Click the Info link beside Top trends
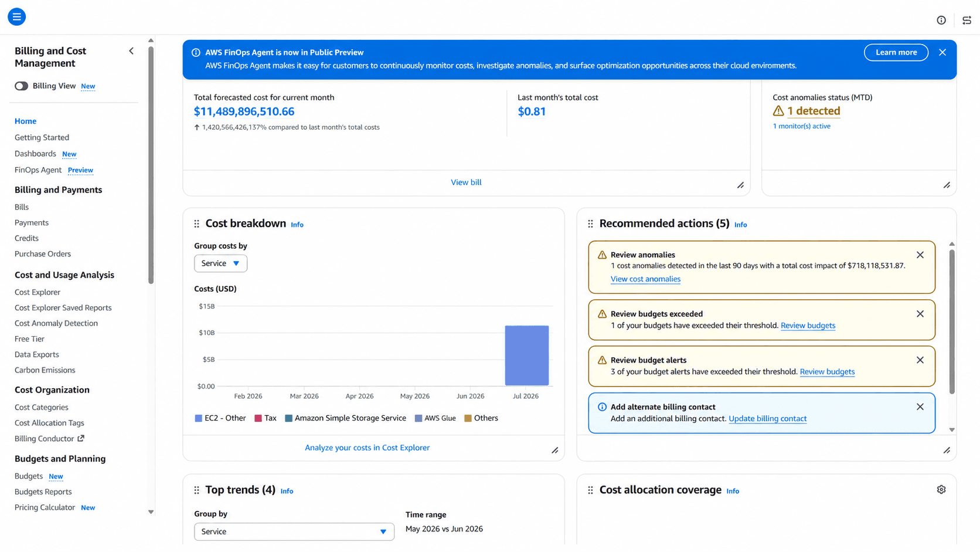Screen dimensions: 980x552 [287, 491]
